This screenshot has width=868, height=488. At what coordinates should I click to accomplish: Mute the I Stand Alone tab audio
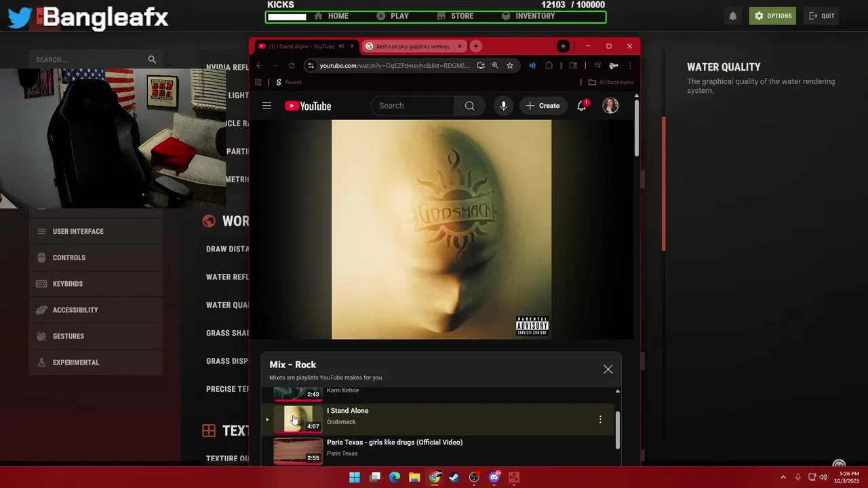click(x=341, y=46)
